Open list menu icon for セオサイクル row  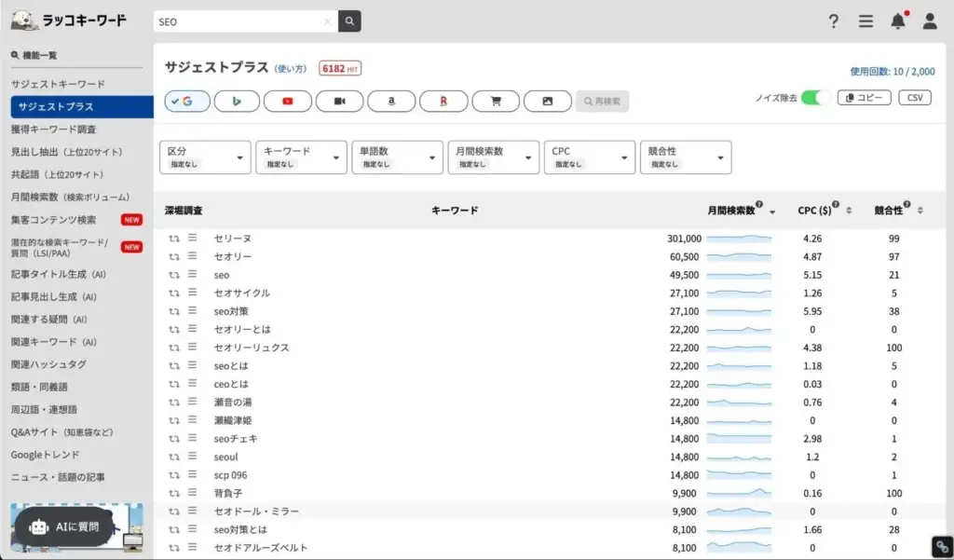point(192,293)
